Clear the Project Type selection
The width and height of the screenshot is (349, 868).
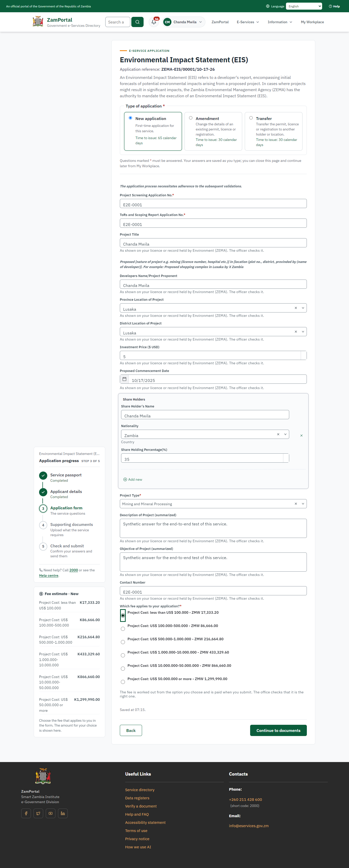pos(296,504)
